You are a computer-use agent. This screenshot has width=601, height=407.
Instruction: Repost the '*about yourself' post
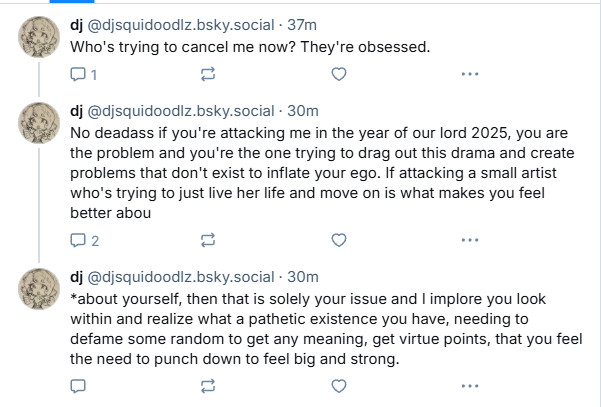click(x=208, y=386)
